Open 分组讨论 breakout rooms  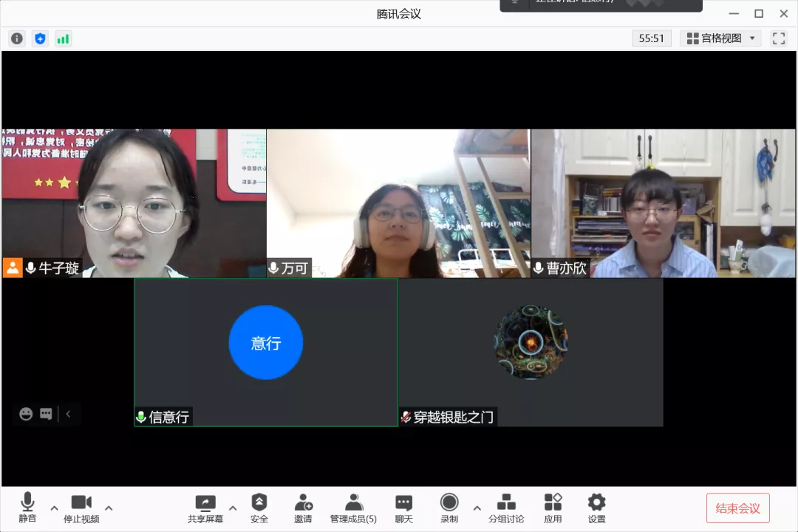[x=506, y=508]
